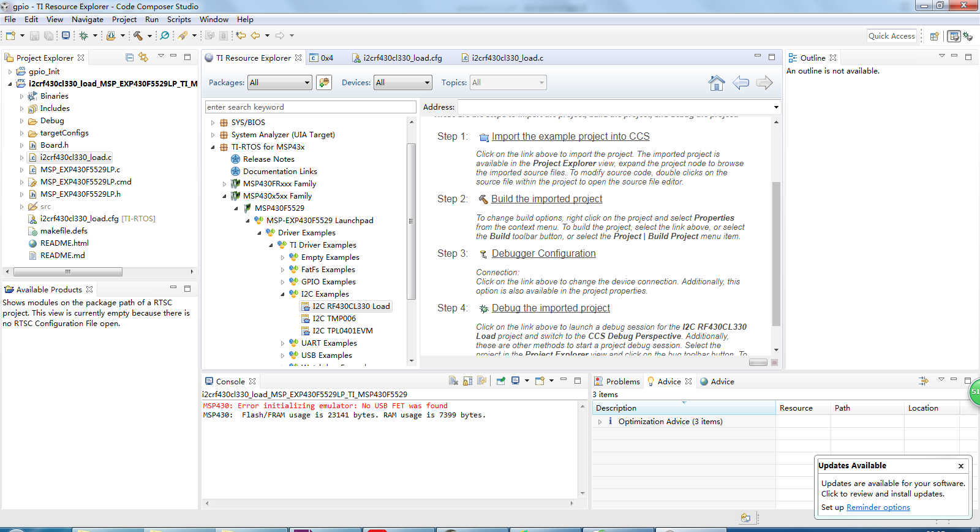
Task: Click the instructions page vertical scrollbar
Action: point(776,254)
